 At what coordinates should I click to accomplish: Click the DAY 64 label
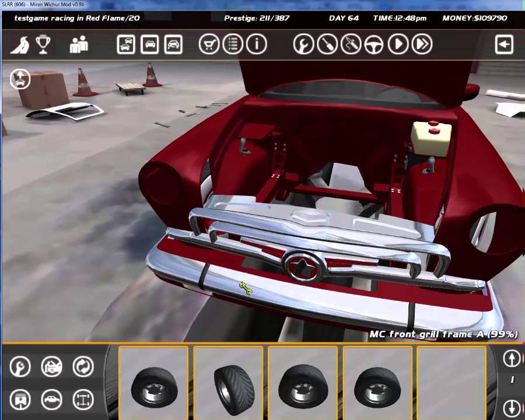pos(344,18)
